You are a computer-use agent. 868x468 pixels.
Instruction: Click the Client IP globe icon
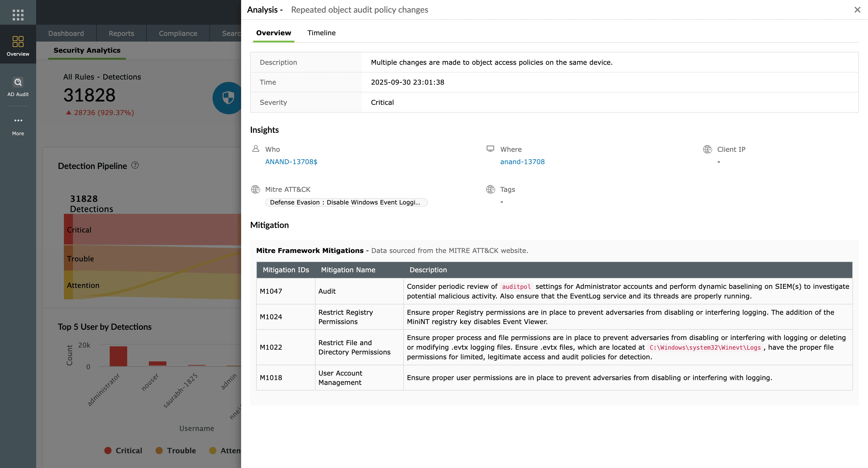point(707,149)
